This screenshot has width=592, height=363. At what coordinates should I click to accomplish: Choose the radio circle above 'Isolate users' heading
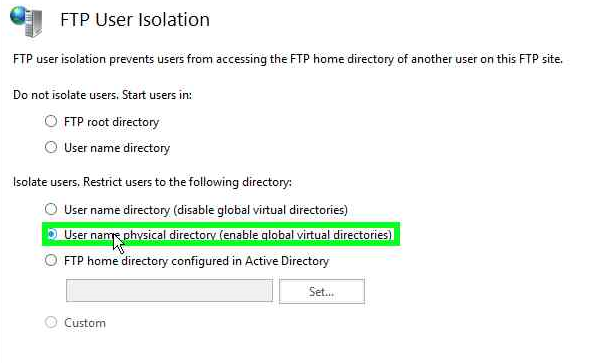coord(51,147)
